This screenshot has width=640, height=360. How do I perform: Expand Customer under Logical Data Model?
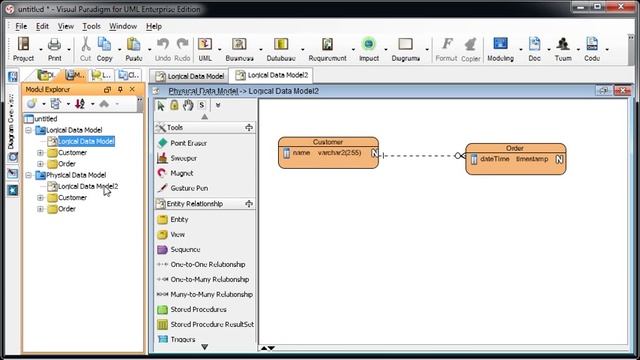40,153
